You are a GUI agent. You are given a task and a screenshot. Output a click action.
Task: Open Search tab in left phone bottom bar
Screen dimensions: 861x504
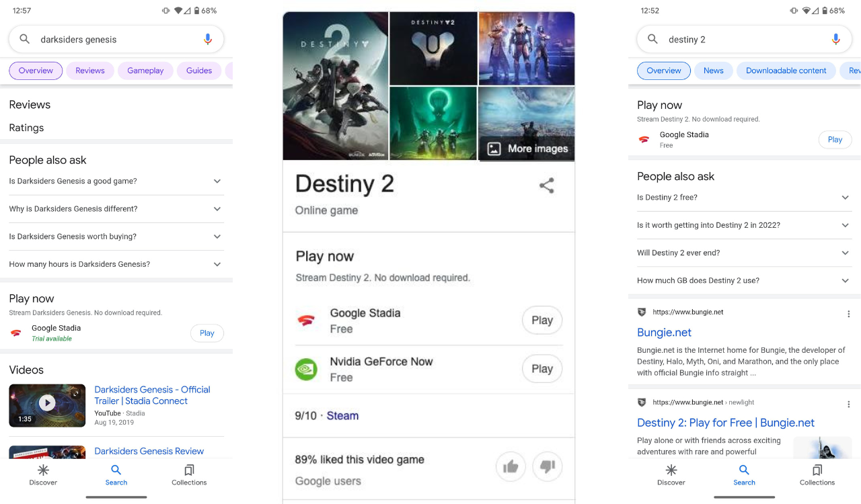[116, 474]
